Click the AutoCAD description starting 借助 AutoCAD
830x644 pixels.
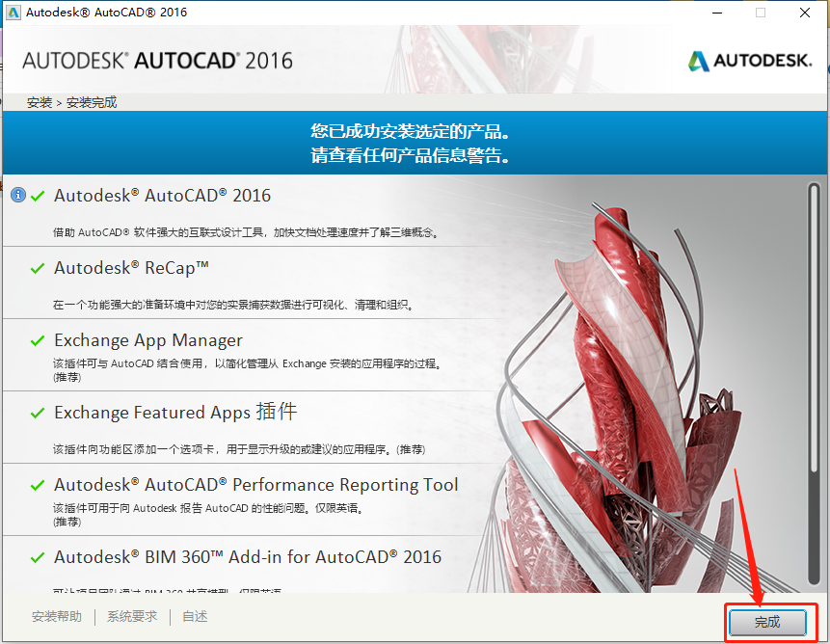point(246,232)
